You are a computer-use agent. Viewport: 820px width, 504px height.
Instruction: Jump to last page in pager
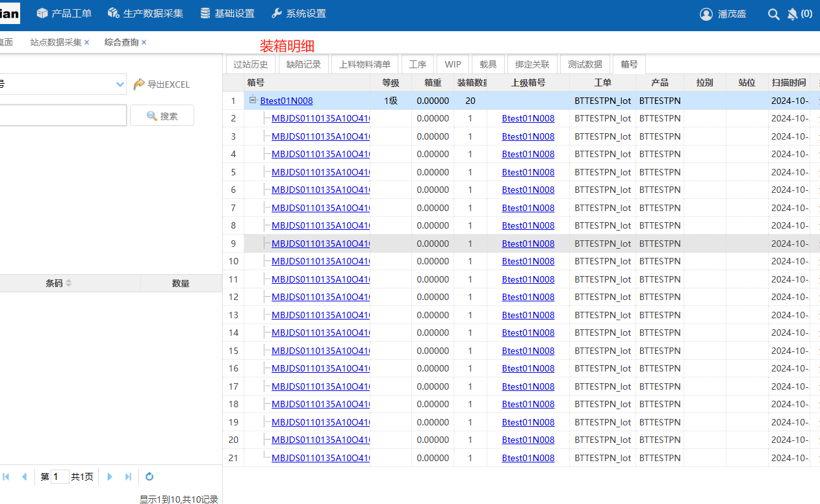(x=128, y=477)
